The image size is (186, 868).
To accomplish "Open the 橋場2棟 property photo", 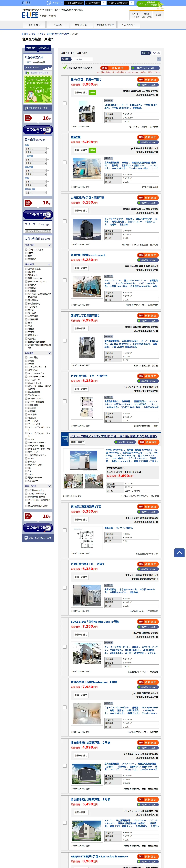I will (87, 169).
